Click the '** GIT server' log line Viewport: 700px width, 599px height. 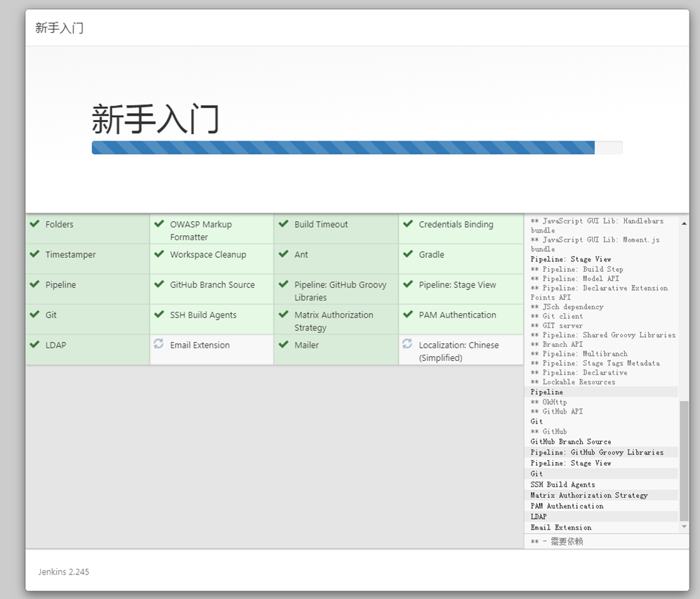click(557, 325)
